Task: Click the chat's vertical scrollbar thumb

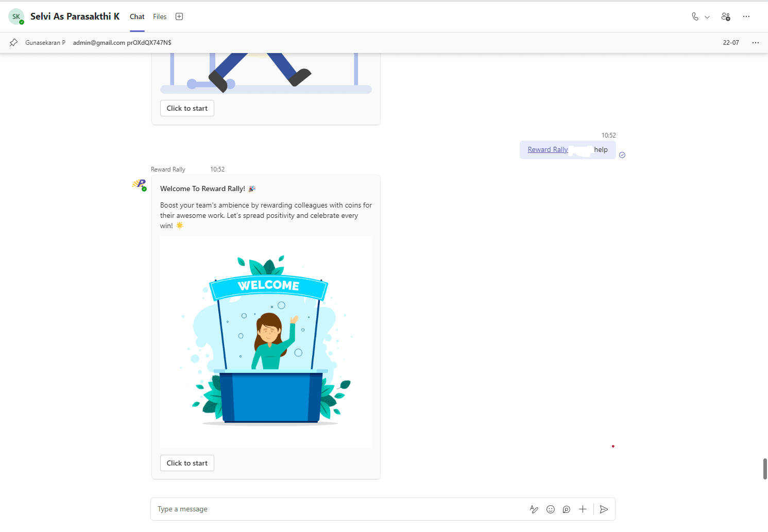Action: (765, 469)
